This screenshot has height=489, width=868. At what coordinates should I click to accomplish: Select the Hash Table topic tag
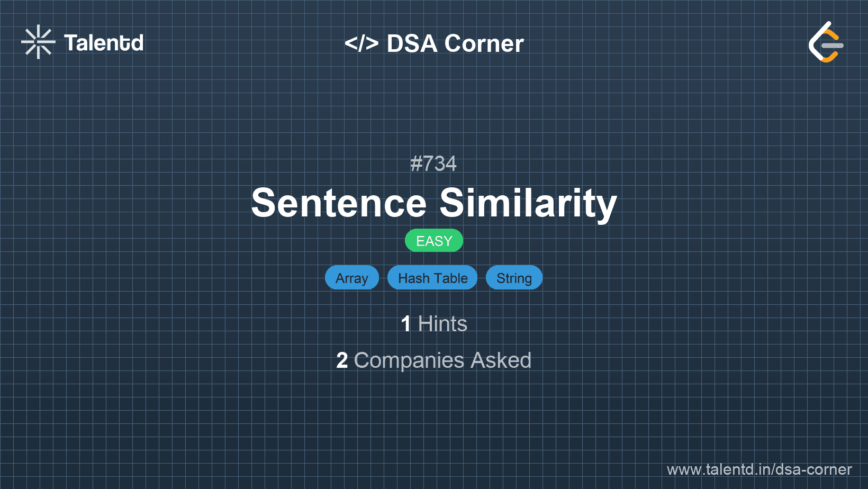click(x=432, y=278)
